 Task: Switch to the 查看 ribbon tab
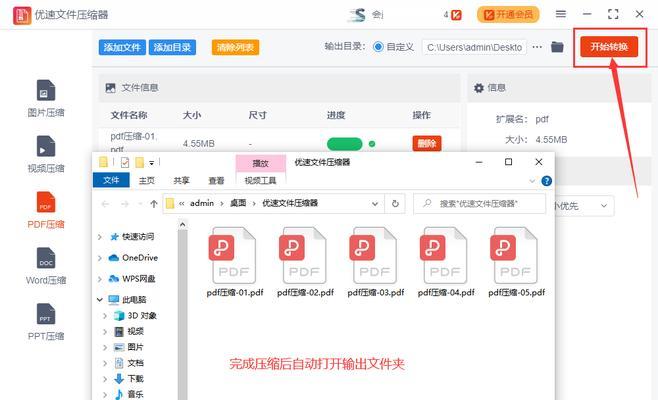(x=216, y=180)
